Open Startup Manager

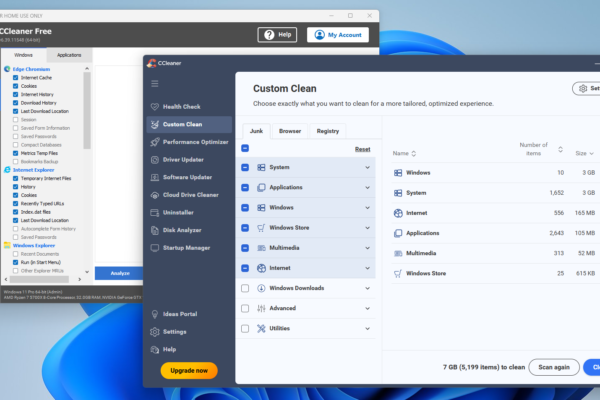click(x=186, y=247)
